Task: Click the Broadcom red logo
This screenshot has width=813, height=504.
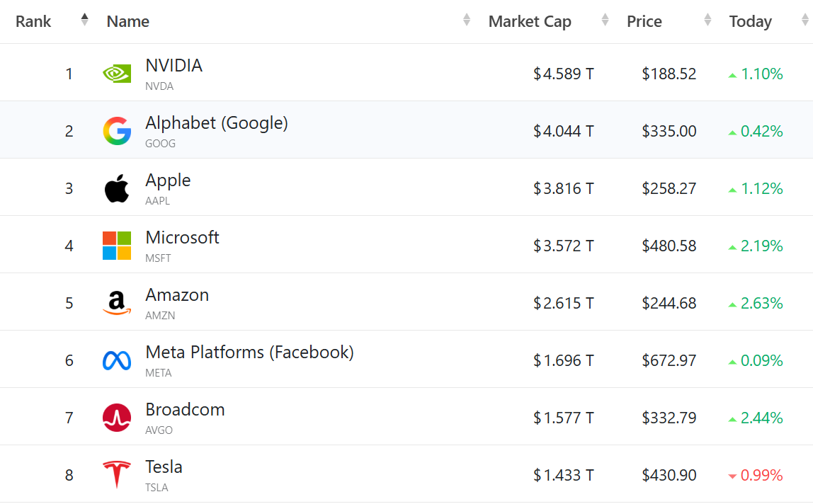Action: click(117, 418)
